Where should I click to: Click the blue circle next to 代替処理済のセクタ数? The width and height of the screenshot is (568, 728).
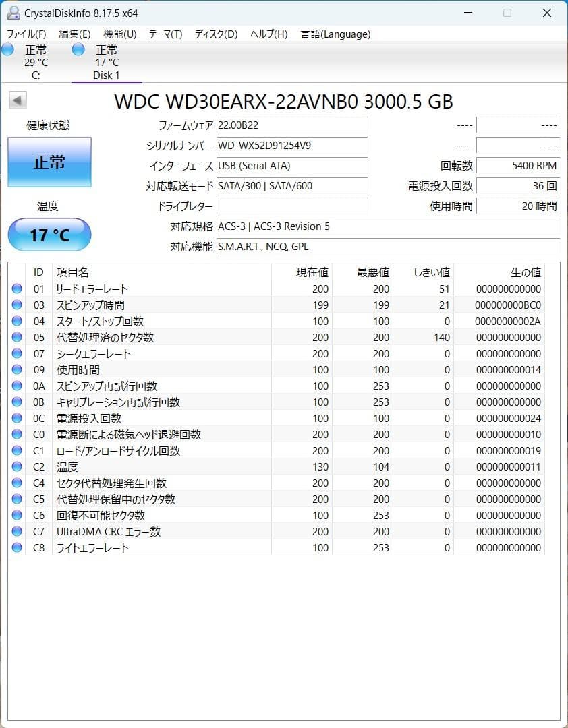click(x=17, y=337)
